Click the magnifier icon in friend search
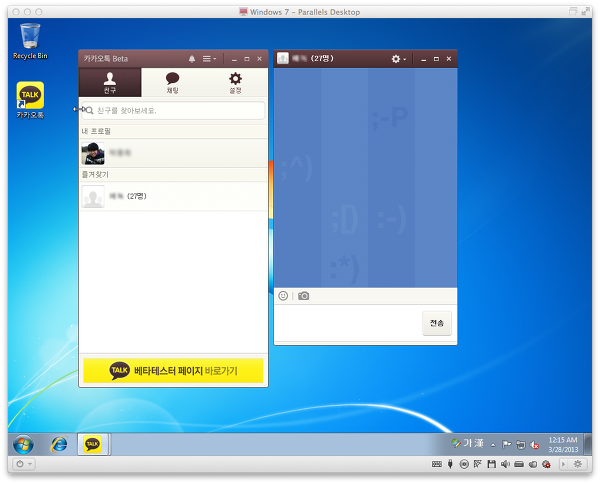The width and height of the screenshot is (600, 484). pyautogui.click(x=90, y=111)
